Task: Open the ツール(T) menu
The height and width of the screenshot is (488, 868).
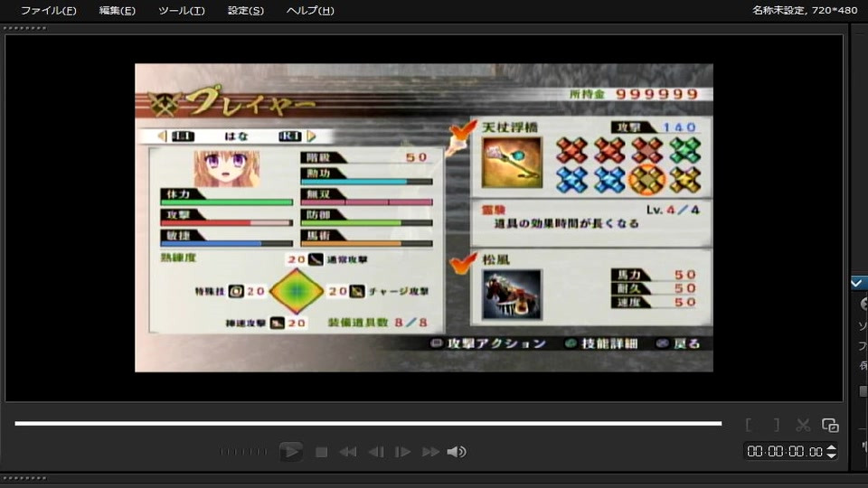Action: coord(181,11)
